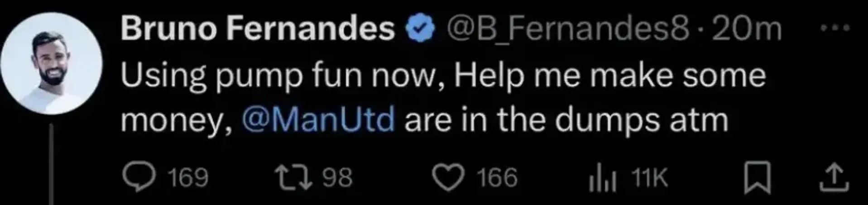Screen dimensions: 868x205
Task: Click the reply speech bubble icon
Action: [x=139, y=177]
